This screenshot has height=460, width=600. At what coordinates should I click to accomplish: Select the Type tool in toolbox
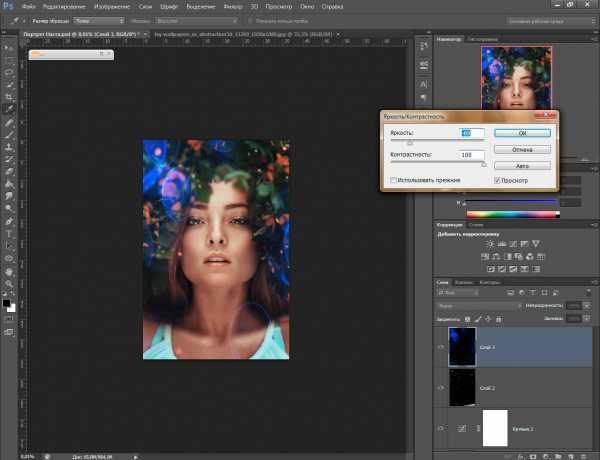8,233
